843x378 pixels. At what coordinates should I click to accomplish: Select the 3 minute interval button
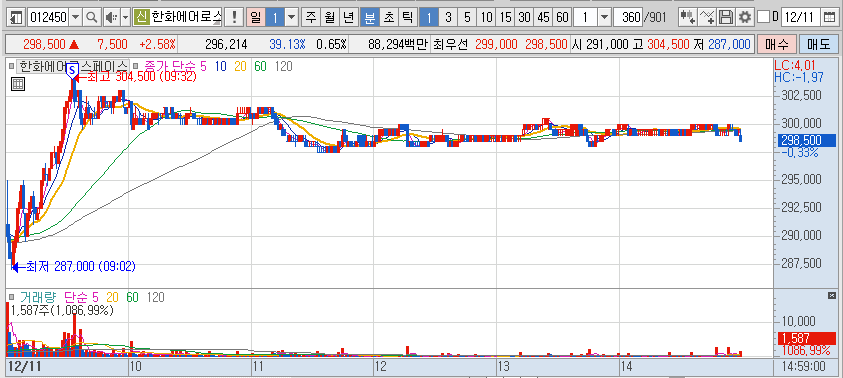[x=447, y=18]
